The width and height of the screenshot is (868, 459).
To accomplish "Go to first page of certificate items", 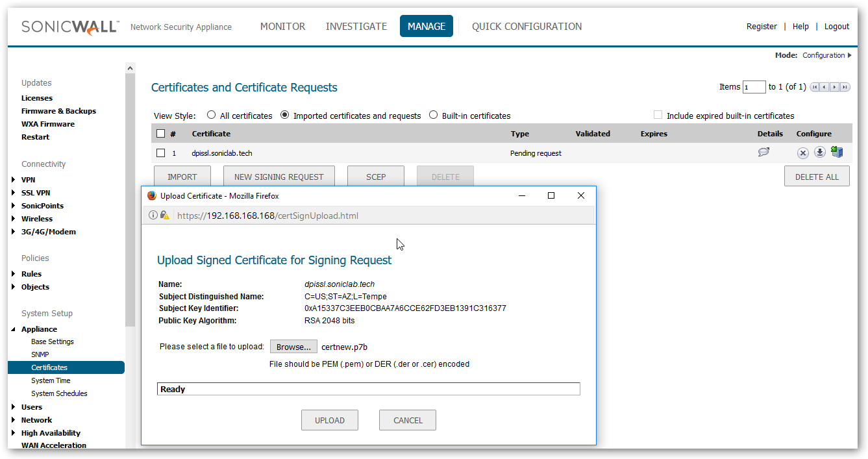I will [815, 87].
